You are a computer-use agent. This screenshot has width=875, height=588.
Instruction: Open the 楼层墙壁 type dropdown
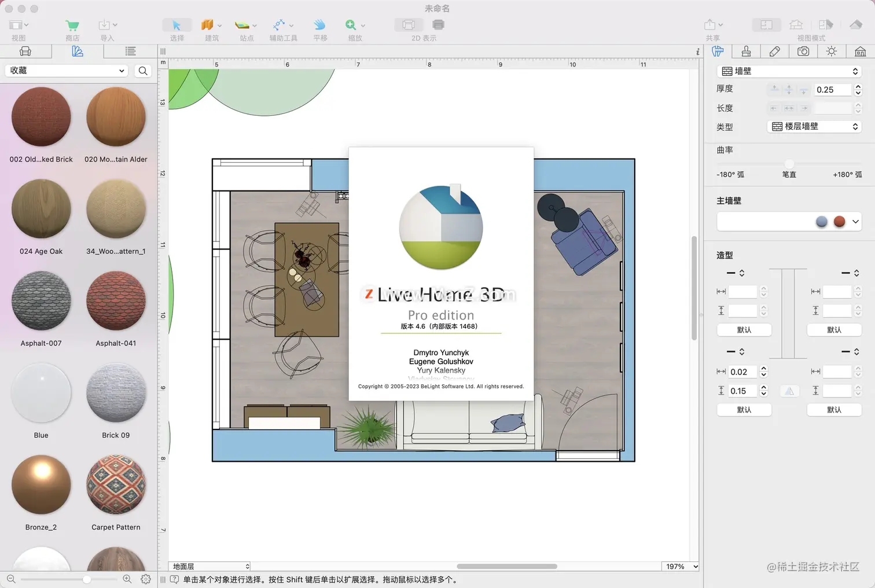[814, 127]
